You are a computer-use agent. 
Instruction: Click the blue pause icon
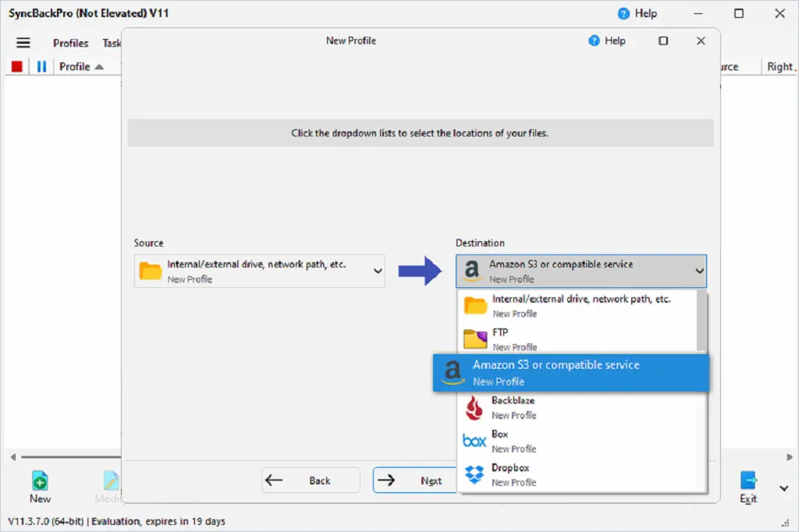pyautogui.click(x=41, y=66)
